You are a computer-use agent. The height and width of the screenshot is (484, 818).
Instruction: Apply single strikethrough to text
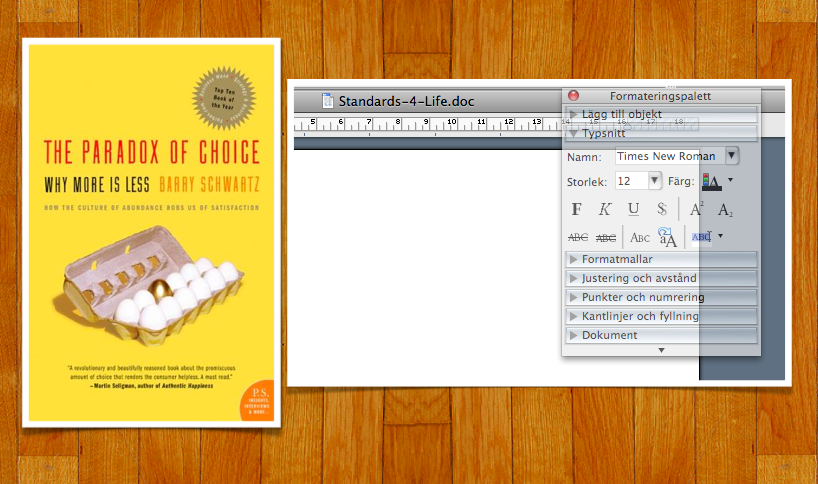point(577,237)
